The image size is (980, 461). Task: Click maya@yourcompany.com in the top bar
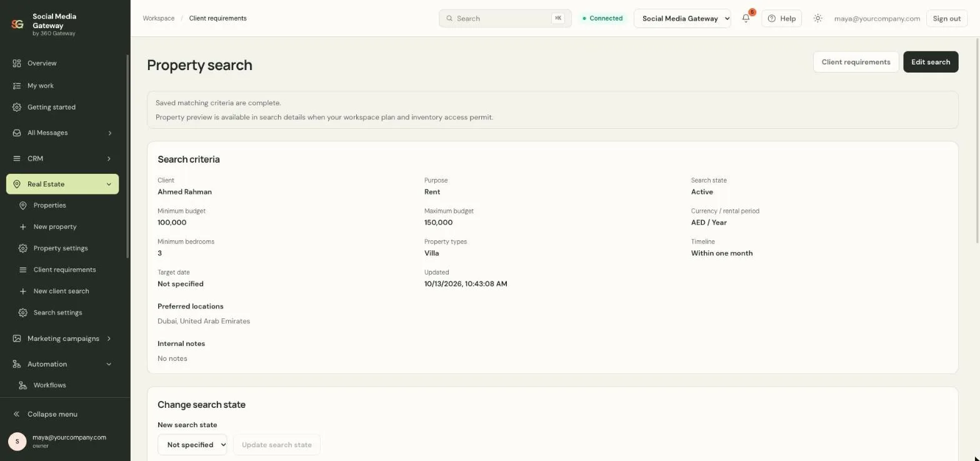[x=877, y=18]
